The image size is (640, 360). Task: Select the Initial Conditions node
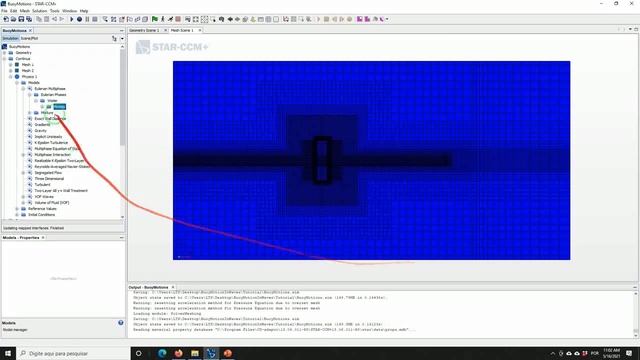click(41, 215)
